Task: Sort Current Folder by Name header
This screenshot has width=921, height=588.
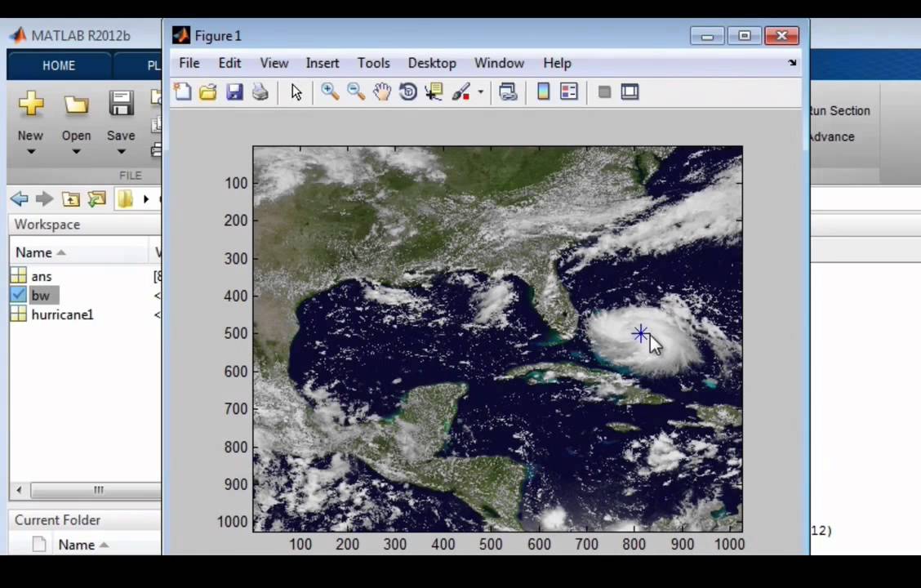Action: tap(82, 545)
